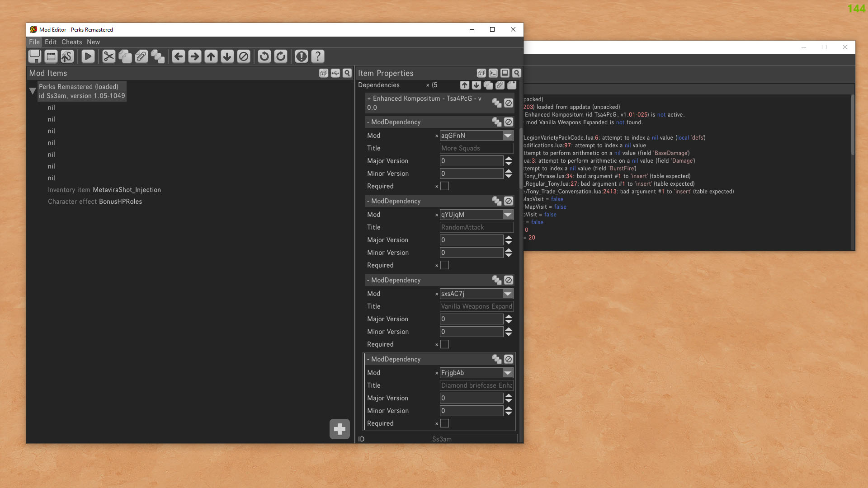Delete the FrjgbAb ModDependency entry

pyautogui.click(x=509, y=359)
